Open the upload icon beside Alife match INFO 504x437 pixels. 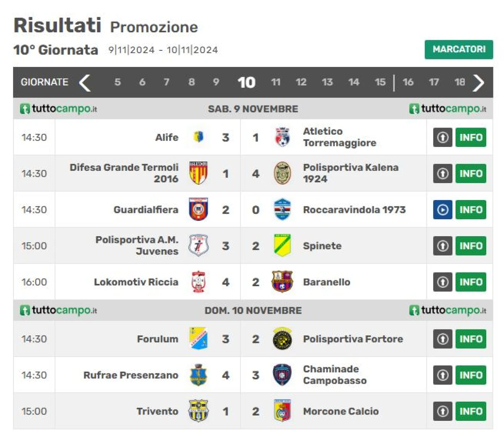(x=443, y=137)
